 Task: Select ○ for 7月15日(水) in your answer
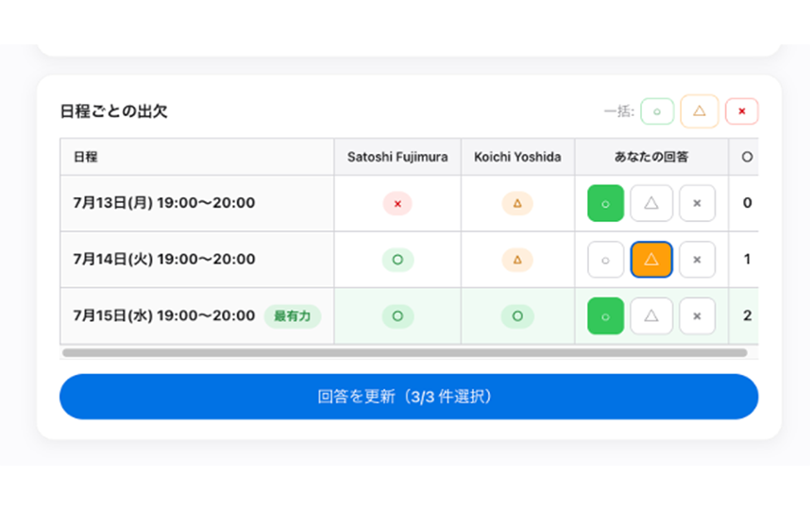coord(605,315)
